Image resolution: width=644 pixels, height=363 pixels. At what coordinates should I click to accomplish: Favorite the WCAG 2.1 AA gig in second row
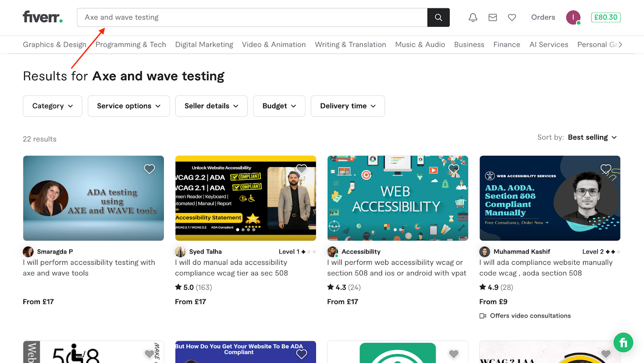pos(606,354)
